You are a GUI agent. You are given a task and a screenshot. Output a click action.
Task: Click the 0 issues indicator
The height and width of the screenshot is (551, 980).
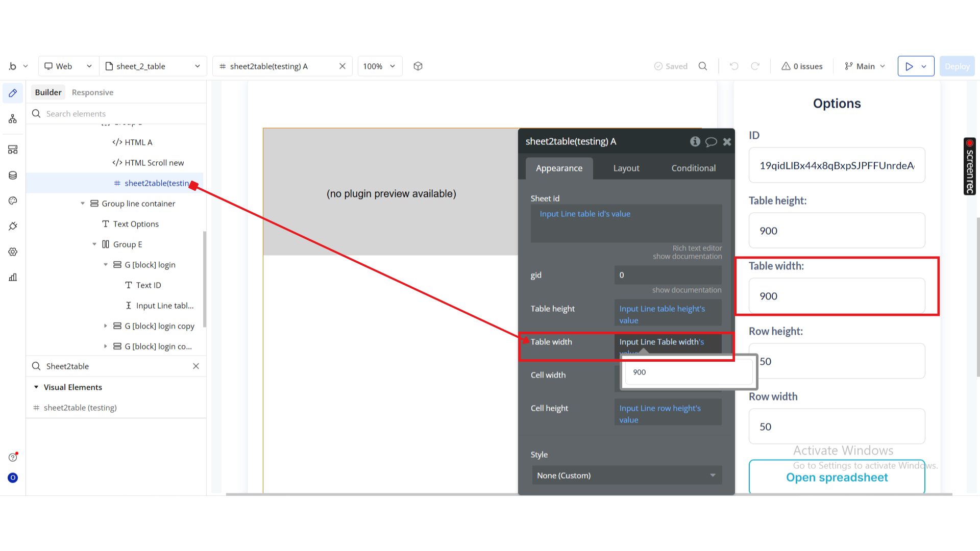(x=802, y=66)
